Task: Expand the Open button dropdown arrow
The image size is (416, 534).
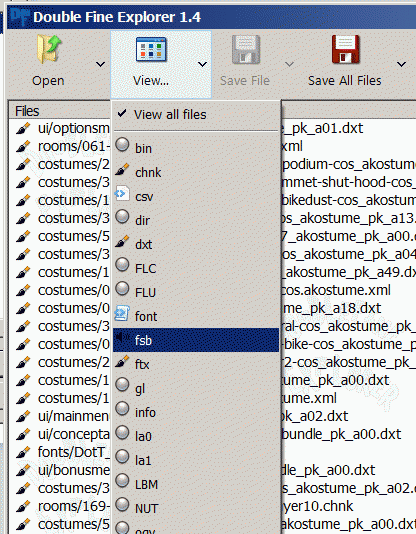Action: pos(100,64)
